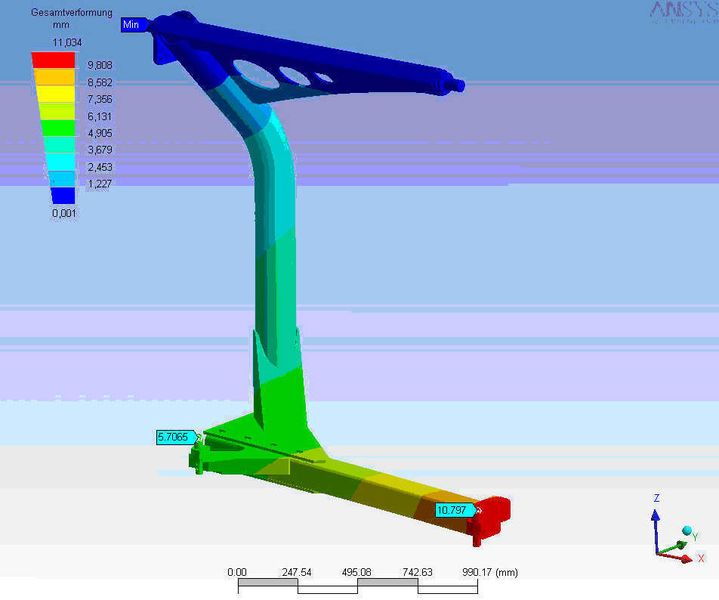
Task: Click the legend value 9,808
Action: [100, 65]
